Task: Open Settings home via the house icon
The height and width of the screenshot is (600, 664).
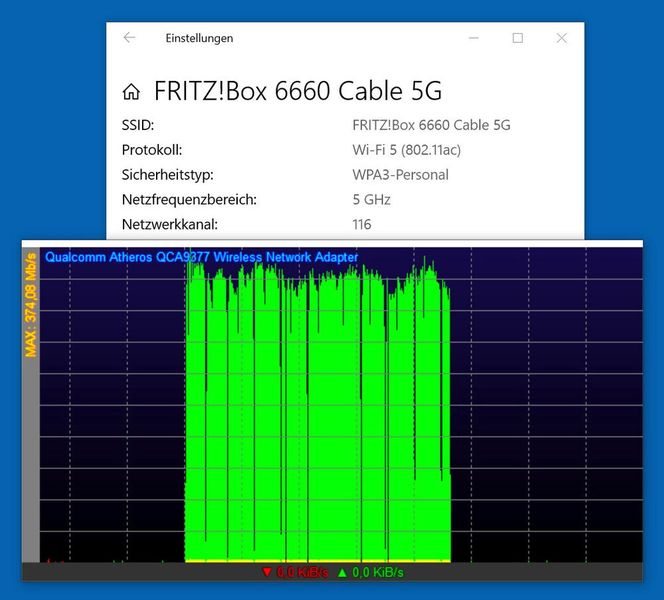Action: 131,91
